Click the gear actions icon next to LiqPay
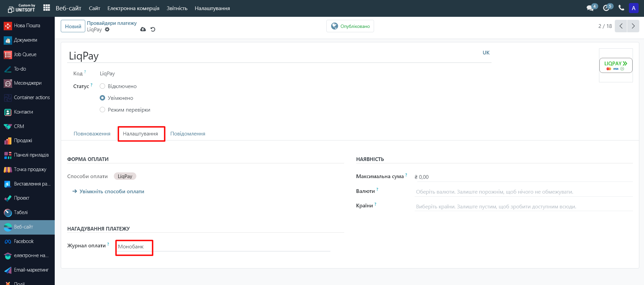This screenshot has width=644, height=285. point(107,30)
